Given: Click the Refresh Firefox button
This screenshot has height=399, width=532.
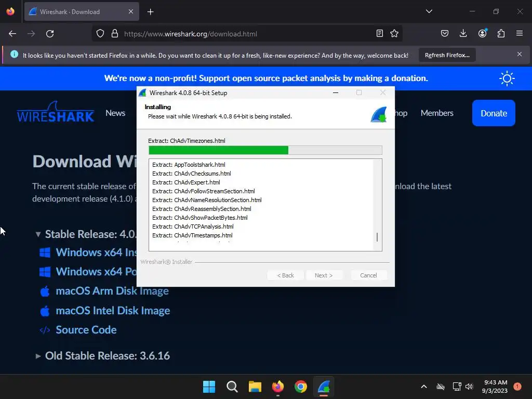Looking at the screenshot, I should coord(447,55).
